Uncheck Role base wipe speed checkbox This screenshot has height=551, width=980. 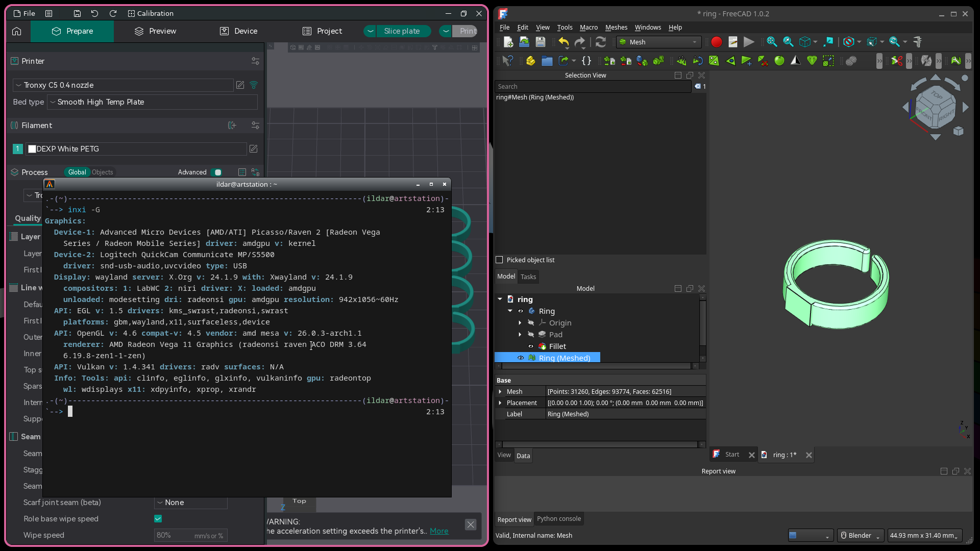(x=158, y=519)
